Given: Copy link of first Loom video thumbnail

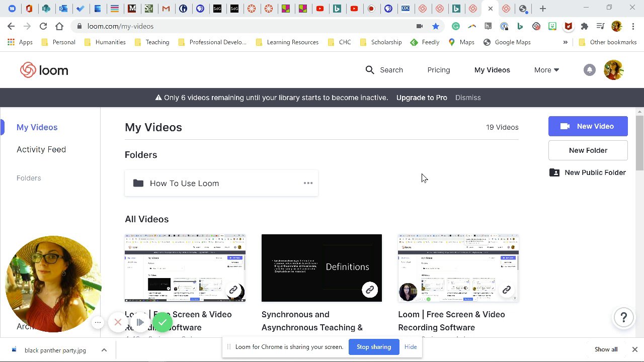Looking at the screenshot, I should point(233,290).
